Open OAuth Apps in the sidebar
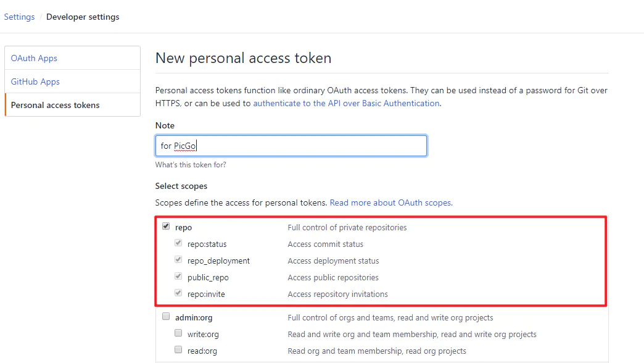This screenshot has height=363, width=644. 34,58
